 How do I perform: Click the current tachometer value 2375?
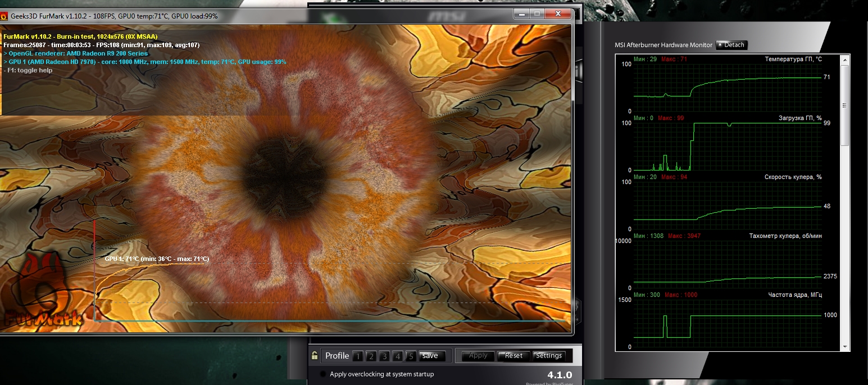pyautogui.click(x=830, y=276)
